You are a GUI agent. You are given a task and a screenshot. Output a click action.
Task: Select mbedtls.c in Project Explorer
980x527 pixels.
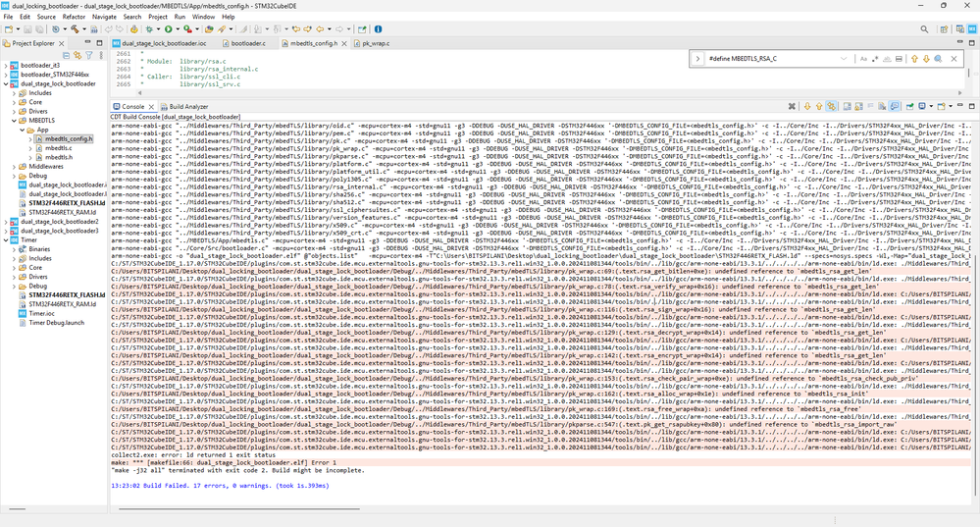click(x=58, y=148)
